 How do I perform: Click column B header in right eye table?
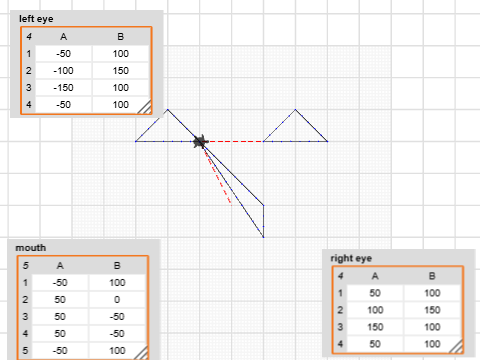click(432, 276)
